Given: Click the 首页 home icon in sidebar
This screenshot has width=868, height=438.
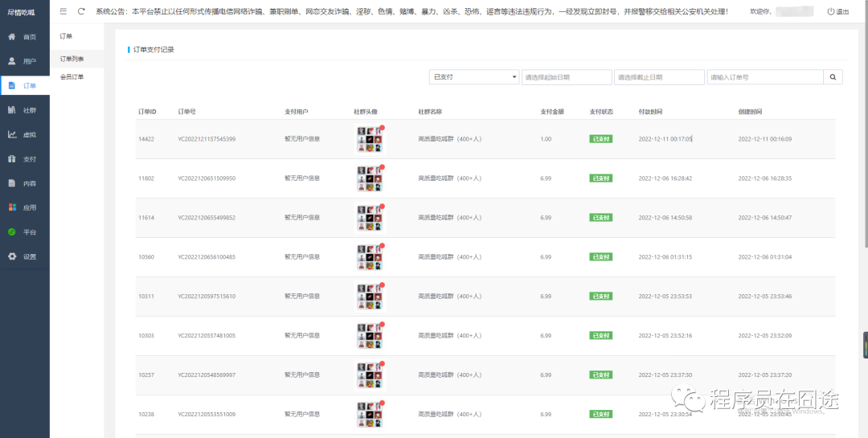Looking at the screenshot, I should [12, 37].
